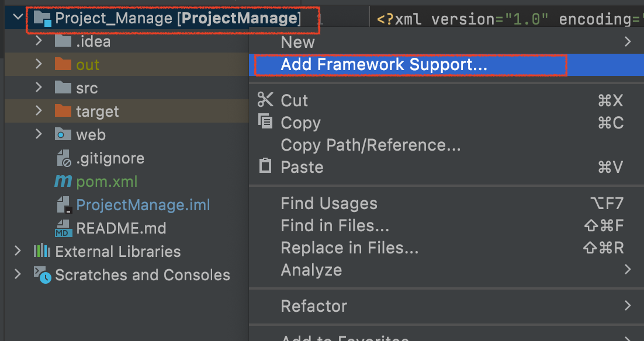Click the scissors Cut icon
This screenshot has height=341, width=644.
point(265,100)
